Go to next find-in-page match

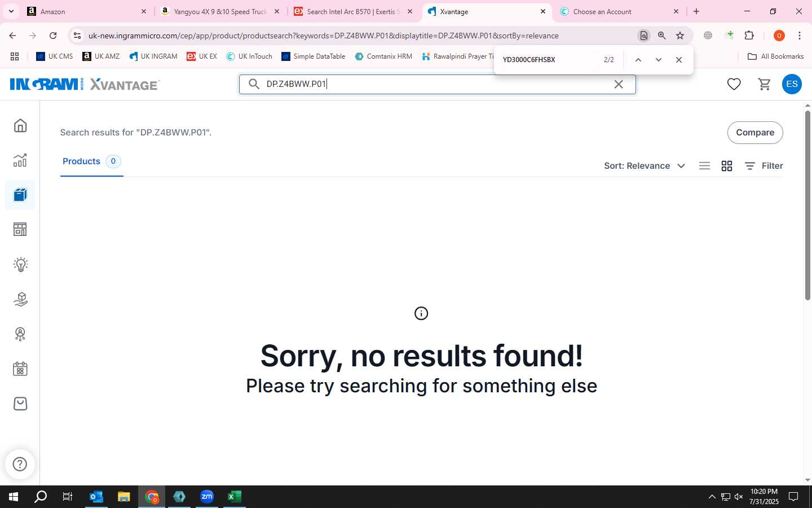658,60
